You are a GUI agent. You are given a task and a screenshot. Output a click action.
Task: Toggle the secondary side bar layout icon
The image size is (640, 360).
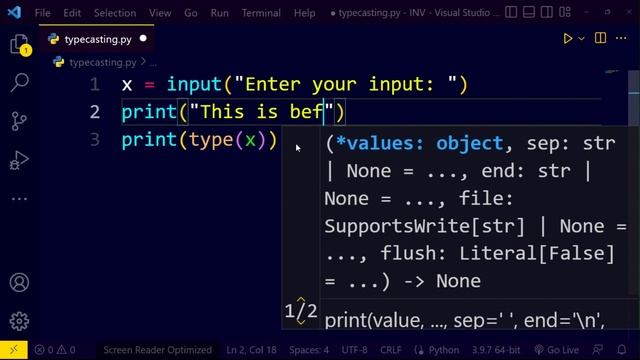[547, 12]
